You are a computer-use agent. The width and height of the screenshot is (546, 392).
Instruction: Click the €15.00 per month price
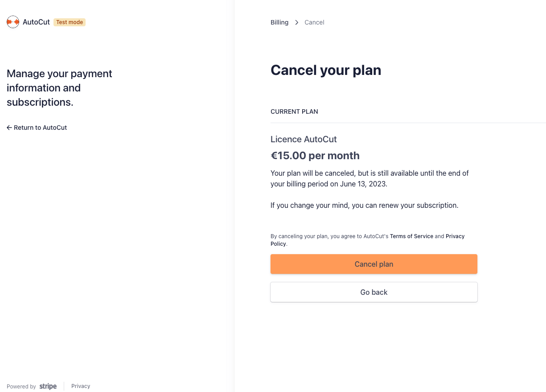point(315,156)
